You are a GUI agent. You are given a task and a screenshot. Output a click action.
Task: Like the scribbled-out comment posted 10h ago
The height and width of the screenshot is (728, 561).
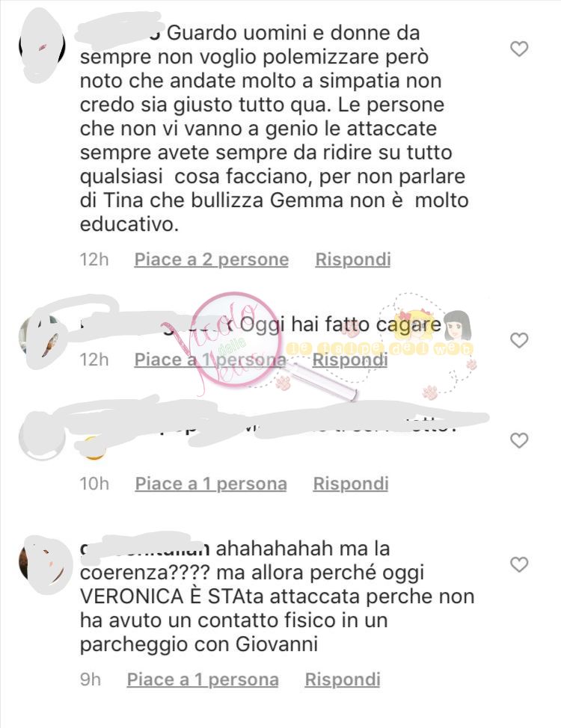[519, 440]
